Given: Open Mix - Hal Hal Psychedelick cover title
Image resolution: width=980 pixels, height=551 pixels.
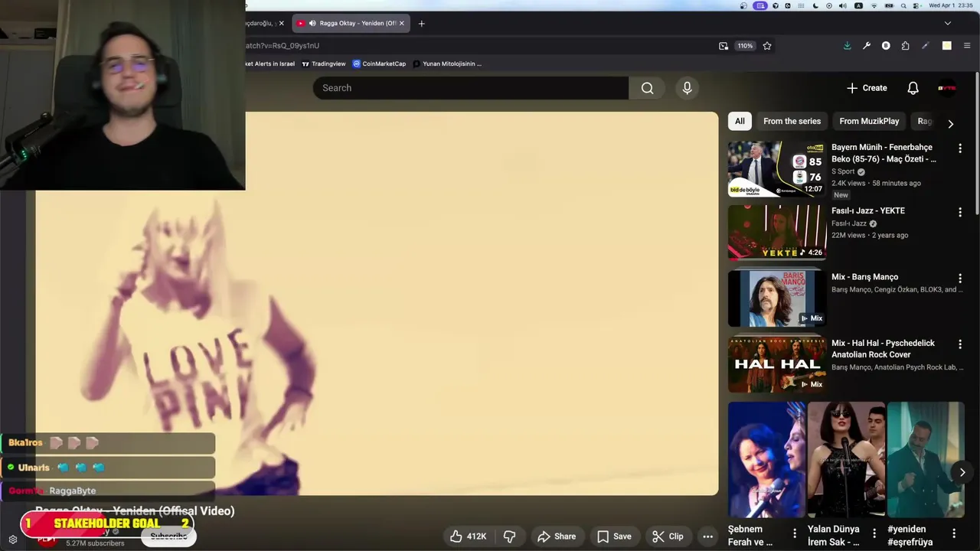Looking at the screenshot, I should (883, 349).
